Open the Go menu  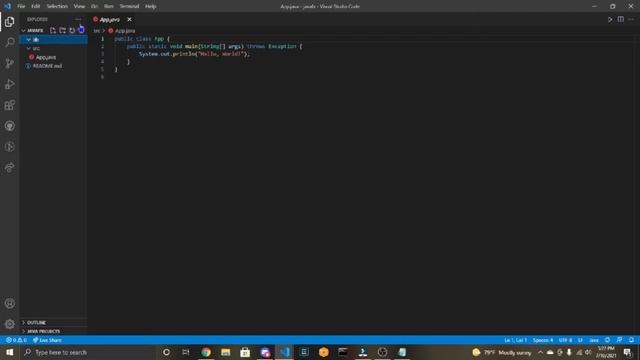tap(94, 6)
